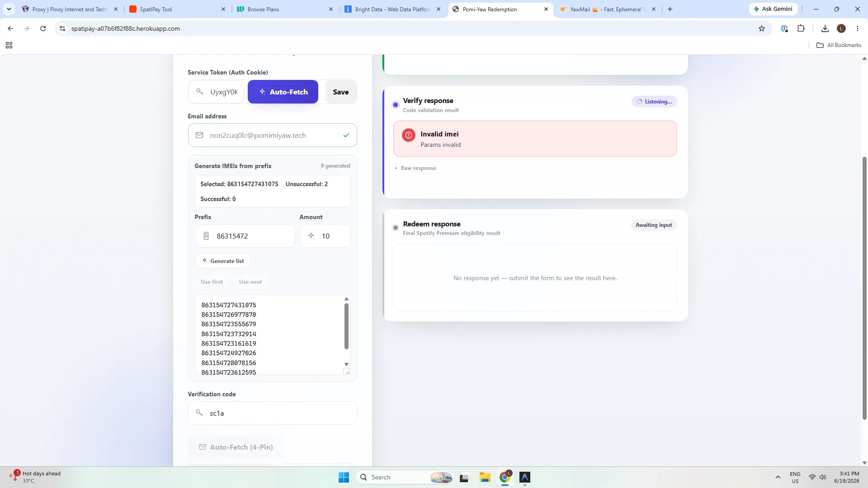Viewport: 868px width, 488px height.
Task: Click the Generate list button
Action: pyautogui.click(x=223, y=261)
